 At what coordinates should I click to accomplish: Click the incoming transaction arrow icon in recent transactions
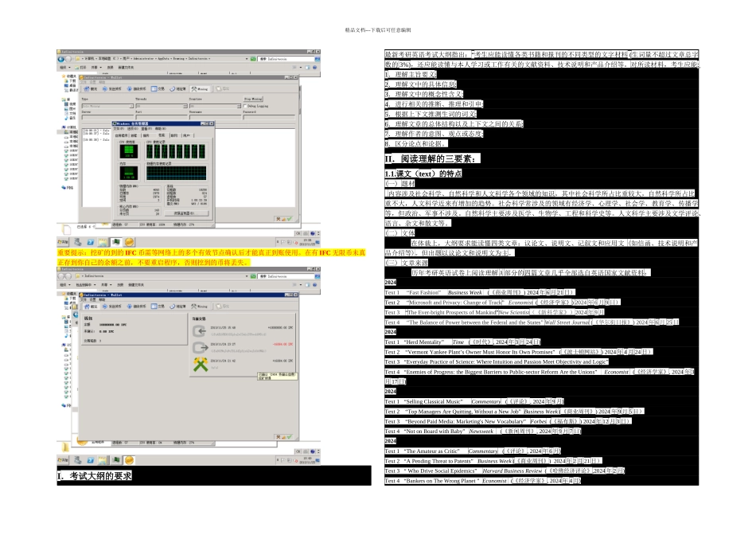[x=200, y=331]
